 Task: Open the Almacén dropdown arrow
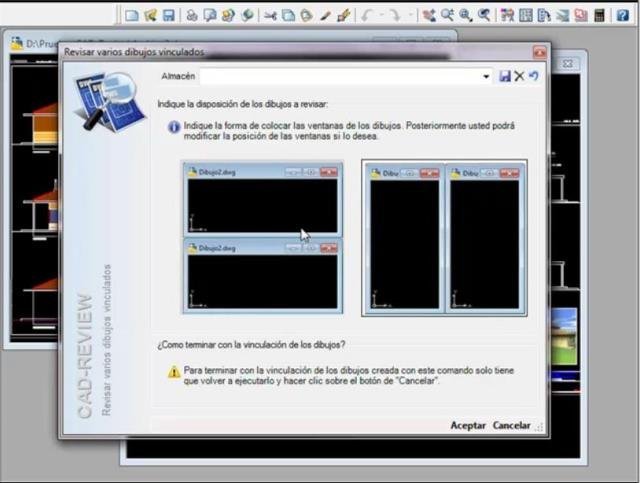click(486, 76)
